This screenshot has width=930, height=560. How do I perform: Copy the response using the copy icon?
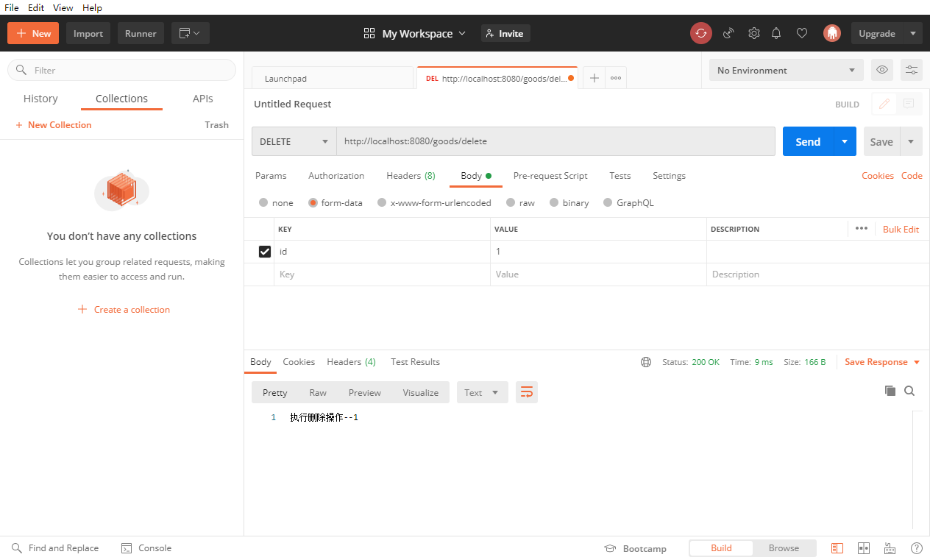pos(890,391)
